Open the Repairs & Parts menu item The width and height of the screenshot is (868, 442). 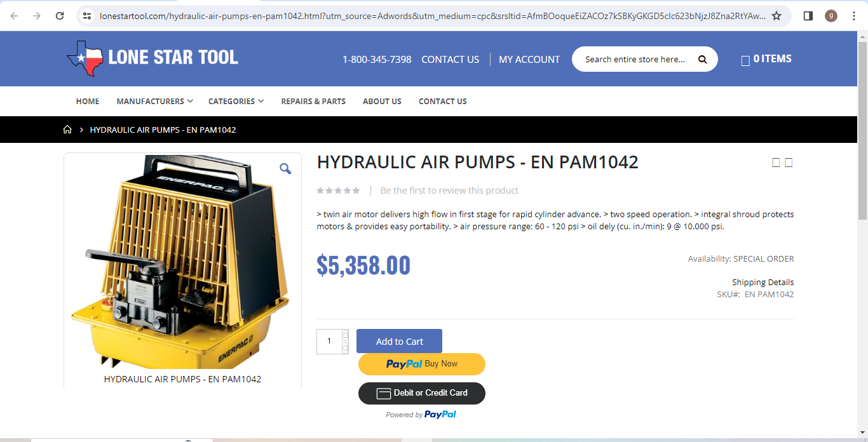point(313,101)
